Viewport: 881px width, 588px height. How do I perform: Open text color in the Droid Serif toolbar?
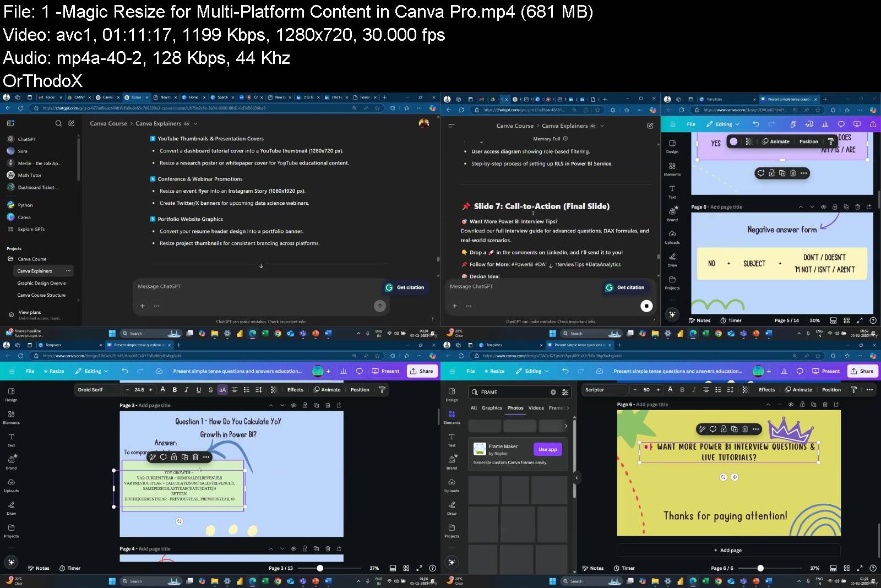click(162, 390)
